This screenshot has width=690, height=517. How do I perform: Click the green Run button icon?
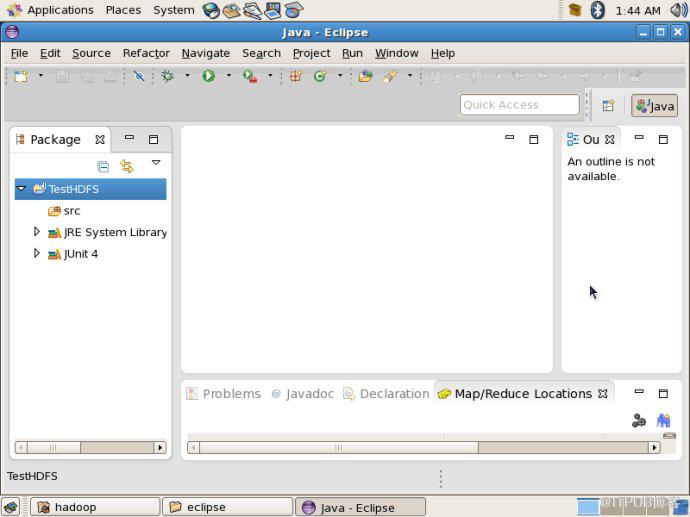pyautogui.click(x=209, y=76)
